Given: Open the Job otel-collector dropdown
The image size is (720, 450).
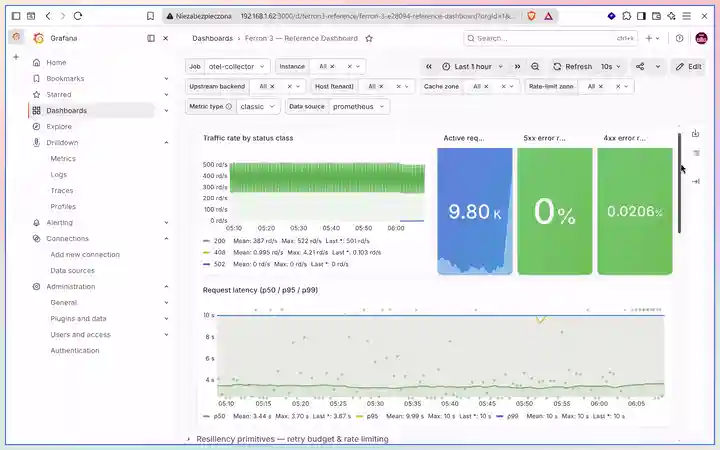Looking at the screenshot, I should (x=236, y=67).
